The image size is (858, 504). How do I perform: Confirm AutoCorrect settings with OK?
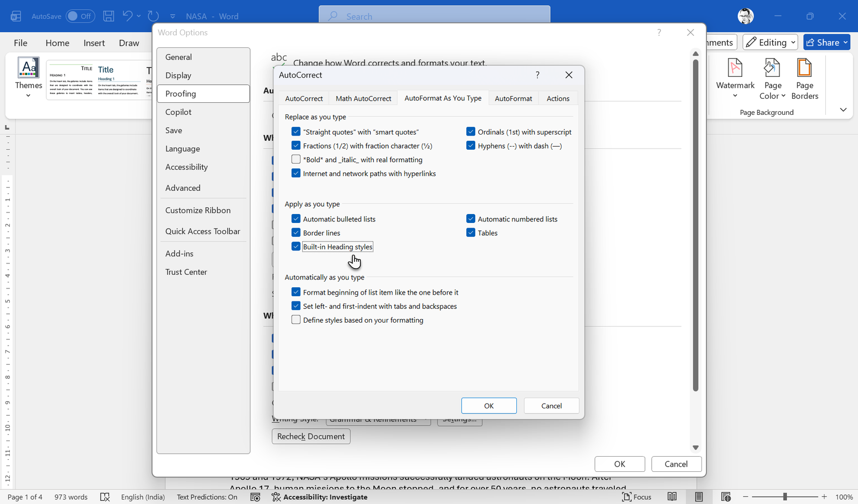(489, 405)
